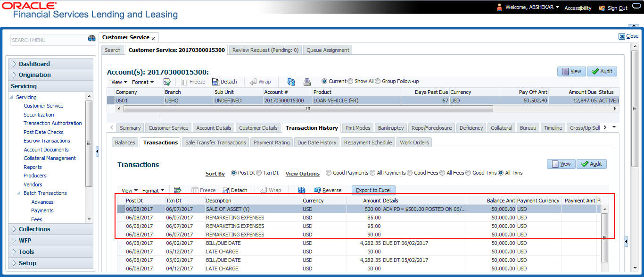The width and height of the screenshot is (644, 277).
Task: Open View dropdown in Account(s) toolbar
Action: click(x=119, y=82)
